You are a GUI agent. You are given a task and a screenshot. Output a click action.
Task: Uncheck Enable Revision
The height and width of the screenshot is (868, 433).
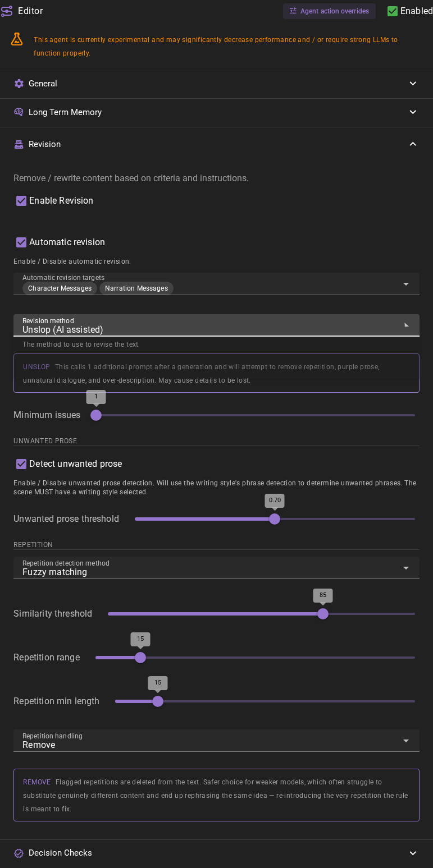click(21, 201)
